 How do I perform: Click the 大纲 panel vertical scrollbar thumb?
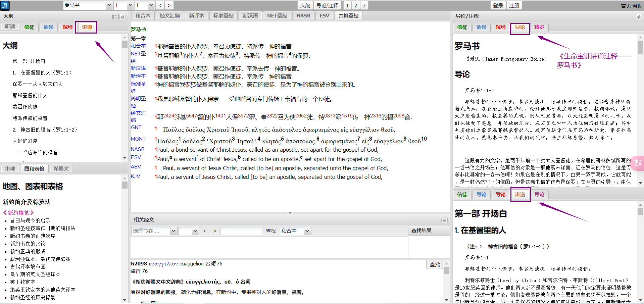click(125, 44)
